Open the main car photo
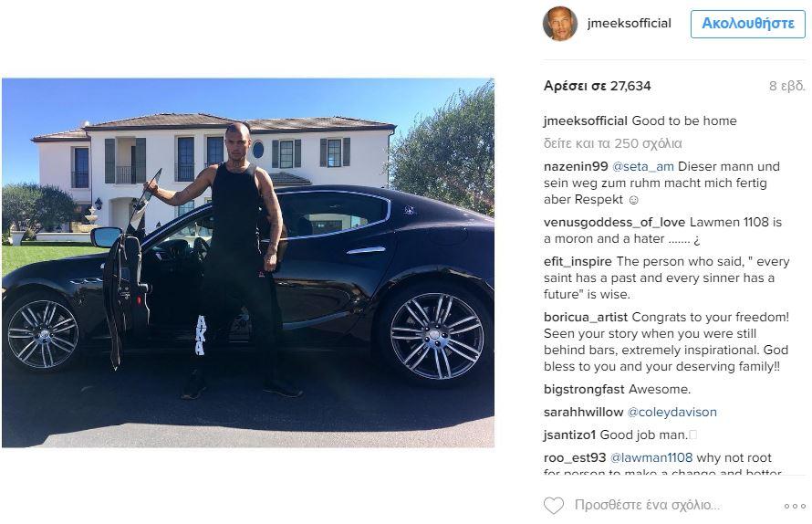The width and height of the screenshot is (812, 524). point(248,263)
